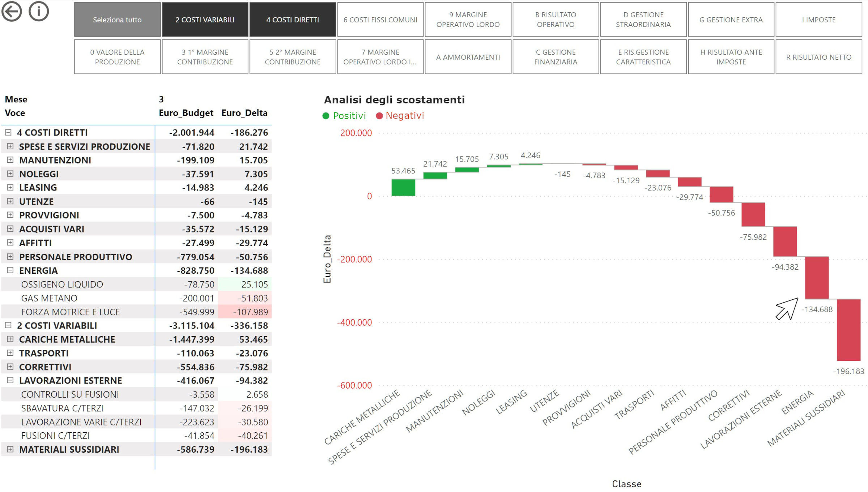Click the ENERGIA red waterfall bar
The image size is (868, 492).
[817, 278]
